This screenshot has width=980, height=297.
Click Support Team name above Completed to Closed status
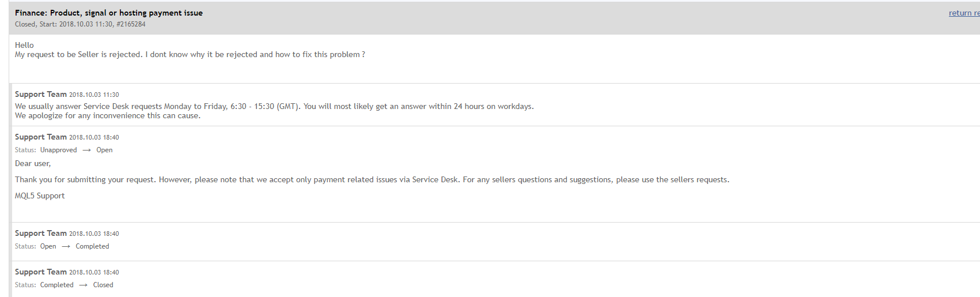tap(41, 272)
